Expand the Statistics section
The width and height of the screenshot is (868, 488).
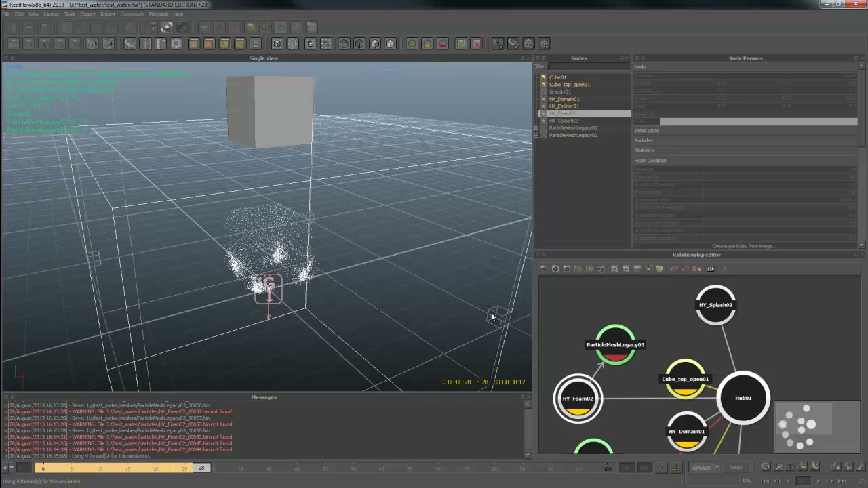click(744, 150)
